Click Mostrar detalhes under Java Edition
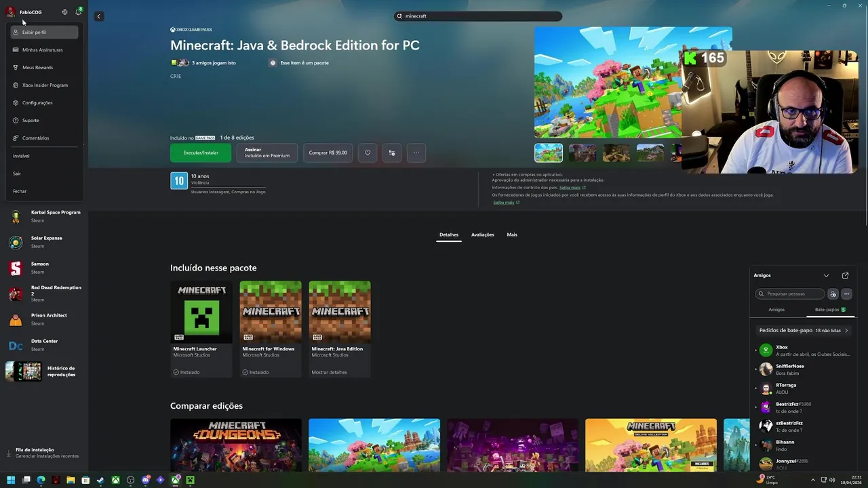868x488 pixels. click(x=329, y=372)
